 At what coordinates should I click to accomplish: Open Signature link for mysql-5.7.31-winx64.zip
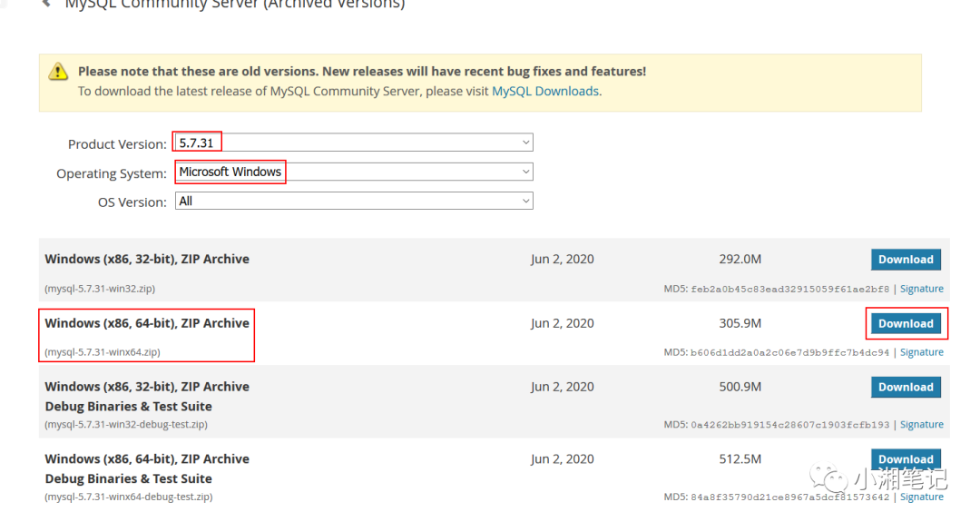tap(922, 352)
